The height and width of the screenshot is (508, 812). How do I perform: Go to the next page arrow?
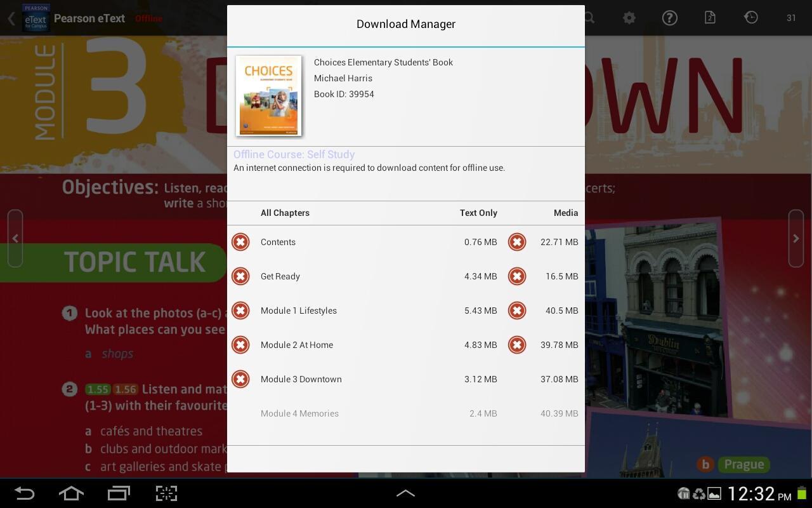click(796, 239)
